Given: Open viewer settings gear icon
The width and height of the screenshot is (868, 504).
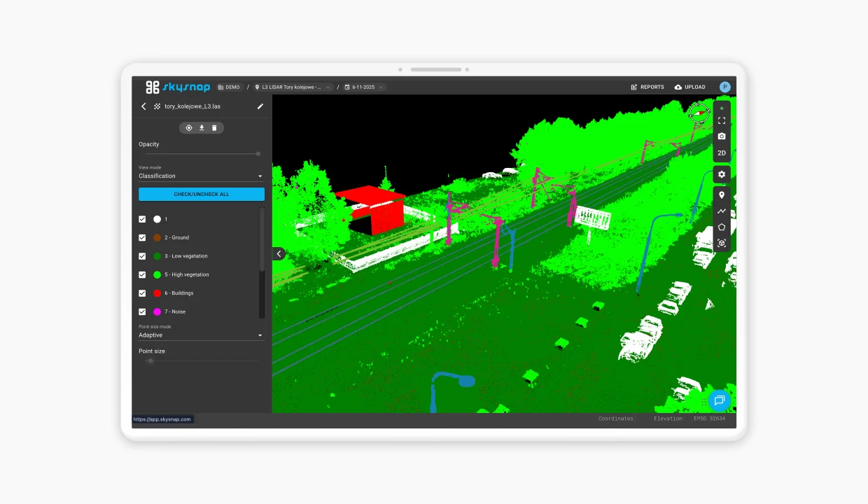Looking at the screenshot, I should click(x=722, y=174).
